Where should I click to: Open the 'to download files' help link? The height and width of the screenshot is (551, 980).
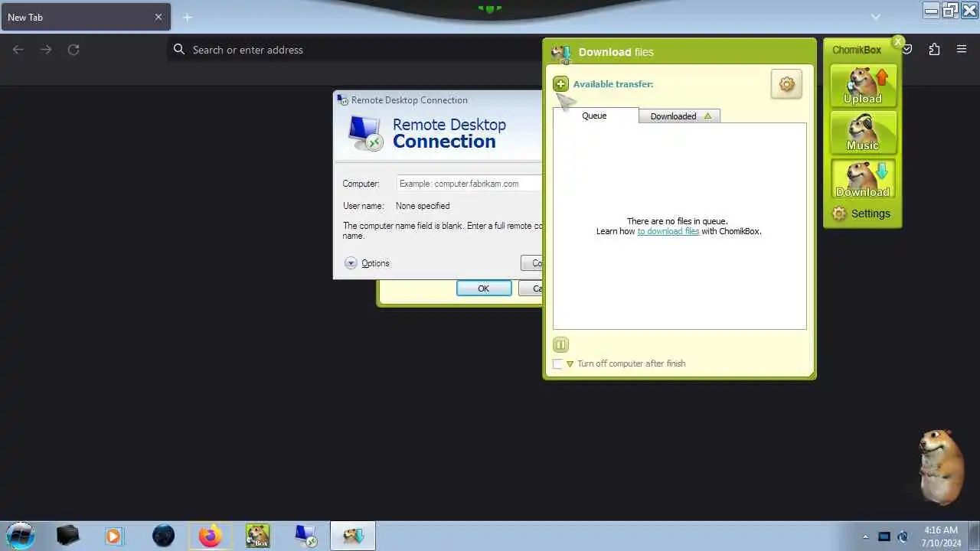coord(668,231)
